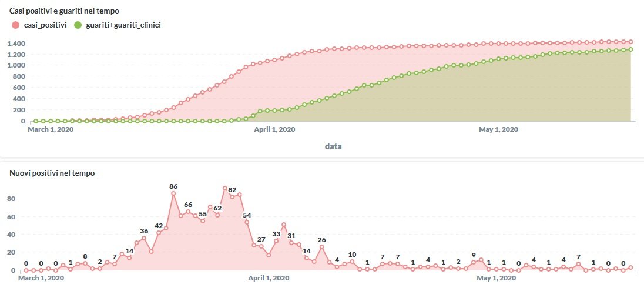Select the data label 36 in new positives chart
This screenshot has width=644, height=291.
(x=144, y=231)
